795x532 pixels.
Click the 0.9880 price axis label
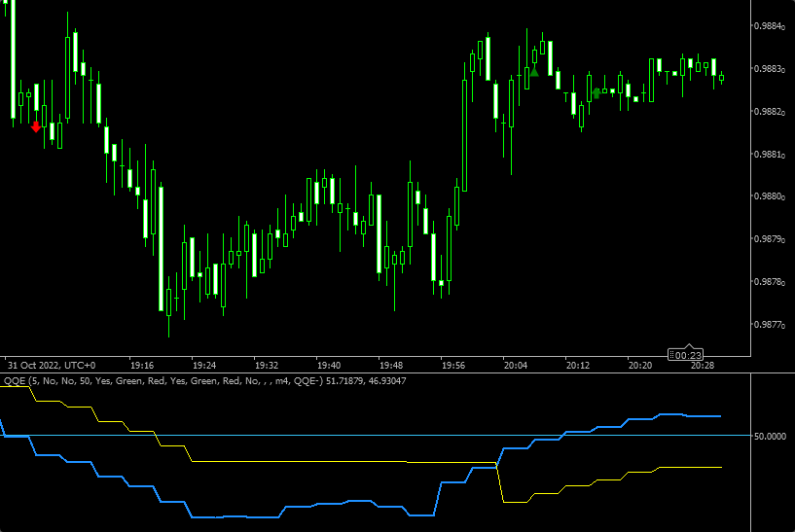(772, 197)
